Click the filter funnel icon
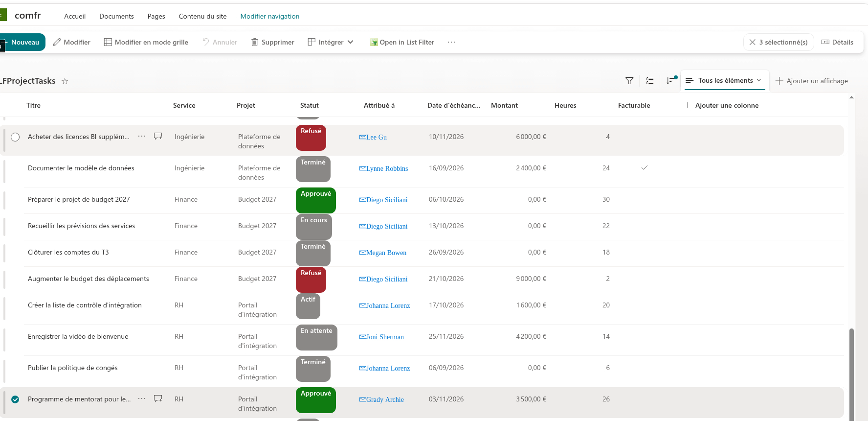The height and width of the screenshot is (421, 868). point(629,81)
